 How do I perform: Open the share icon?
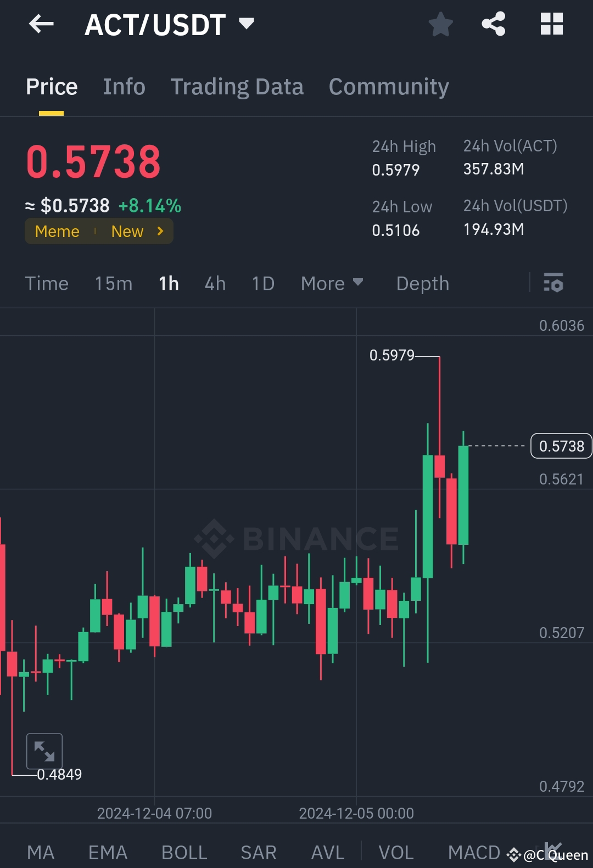point(493,24)
